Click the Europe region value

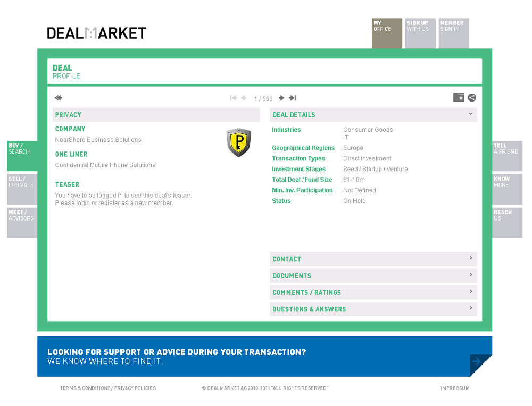(353, 148)
